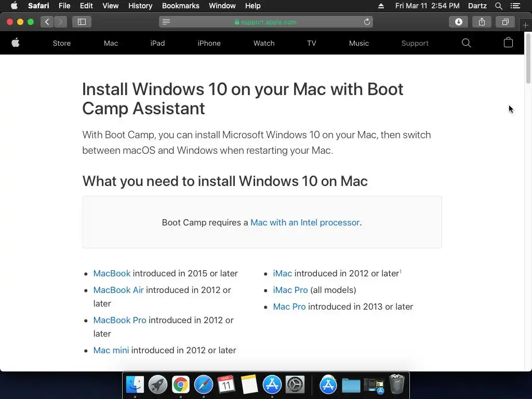The height and width of the screenshot is (399, 532).
Task: Open the Apple site search icon
Action: 466,43
